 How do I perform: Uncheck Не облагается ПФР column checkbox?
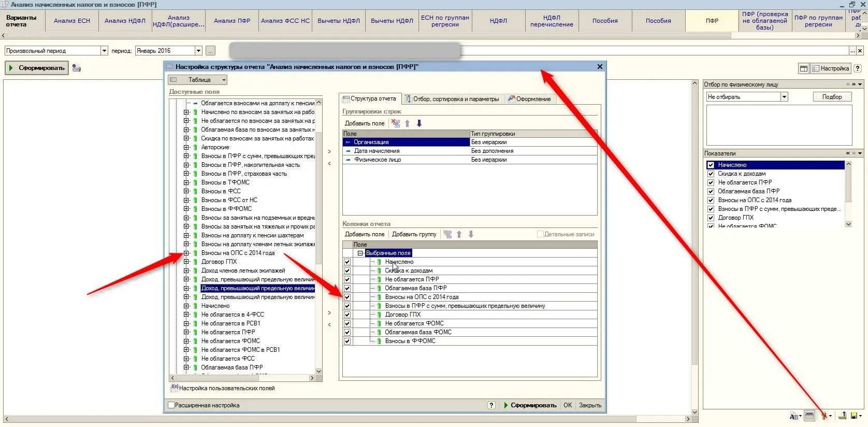click(x=347, y=279)
